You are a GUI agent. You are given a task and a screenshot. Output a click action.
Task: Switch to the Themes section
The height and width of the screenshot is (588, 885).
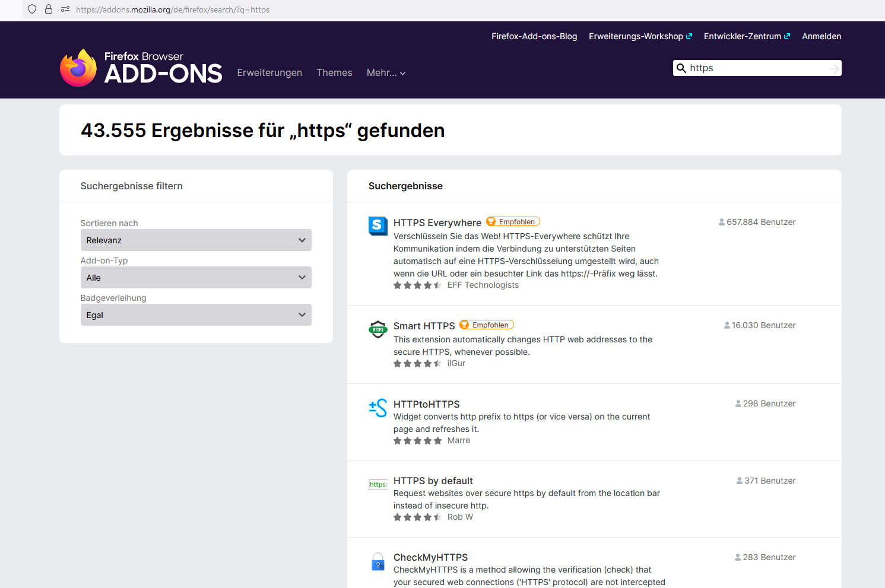(334, 72)
